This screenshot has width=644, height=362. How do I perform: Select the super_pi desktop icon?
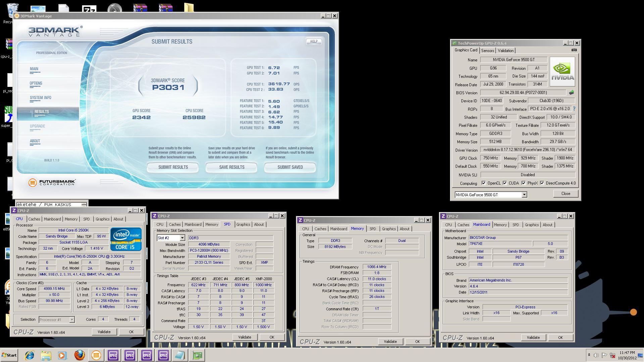8,117
